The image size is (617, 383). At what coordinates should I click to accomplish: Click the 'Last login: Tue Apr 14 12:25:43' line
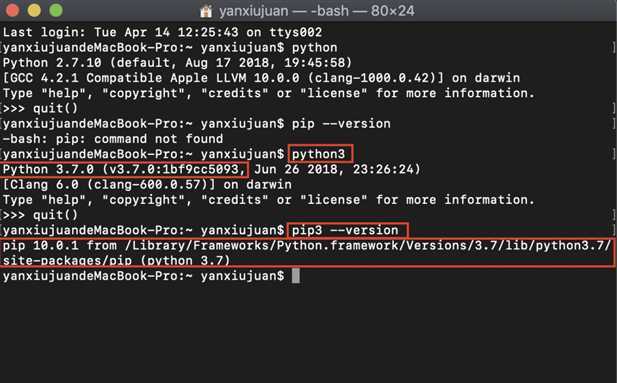(x=163, y=32)
